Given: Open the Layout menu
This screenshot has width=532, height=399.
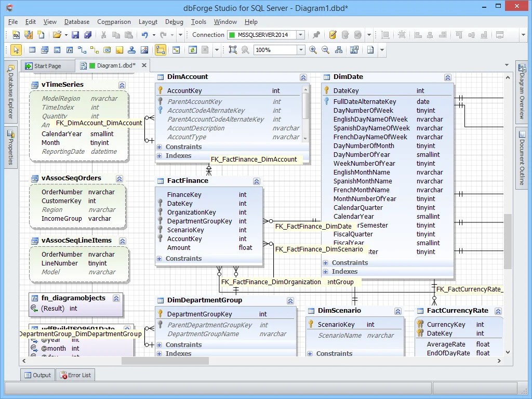Looking at the screenshot, I should click(x=148, y=22).
